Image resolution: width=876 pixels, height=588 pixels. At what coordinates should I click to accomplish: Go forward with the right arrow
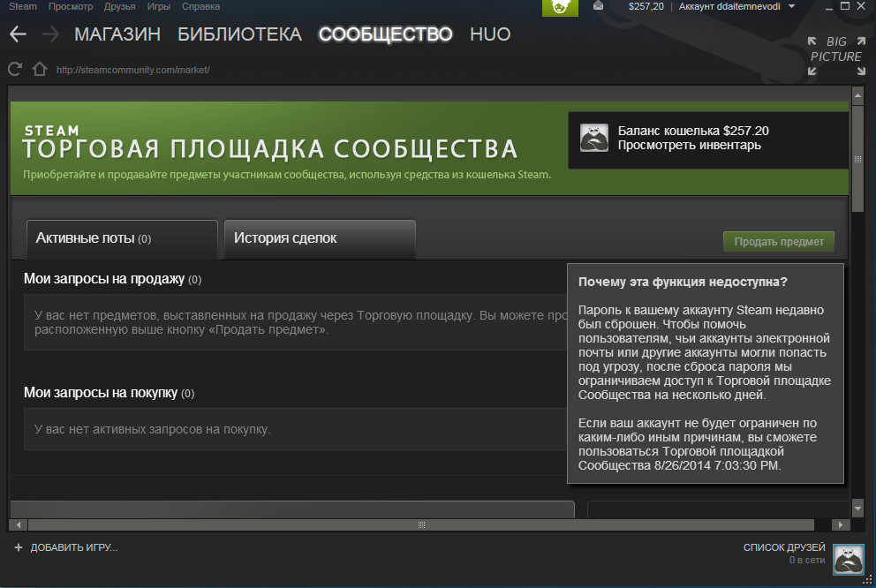pyautogui.click(x=50, y=34)
